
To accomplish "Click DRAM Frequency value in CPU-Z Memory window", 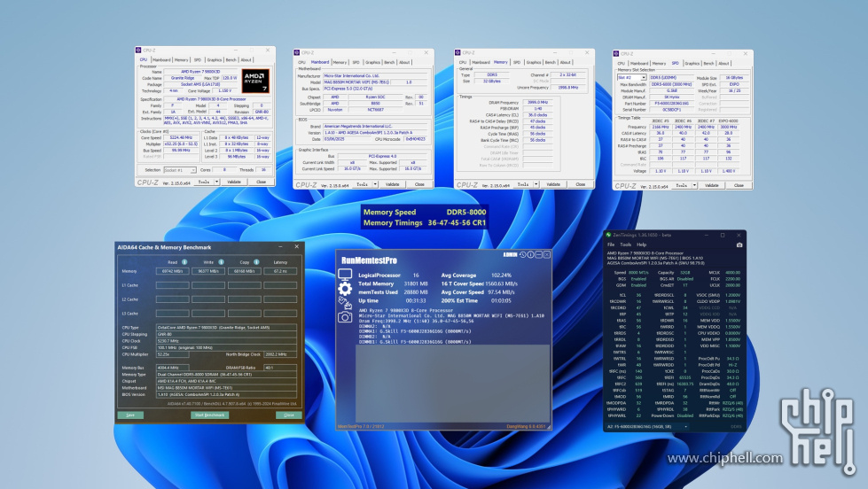I will click(537, 103).
